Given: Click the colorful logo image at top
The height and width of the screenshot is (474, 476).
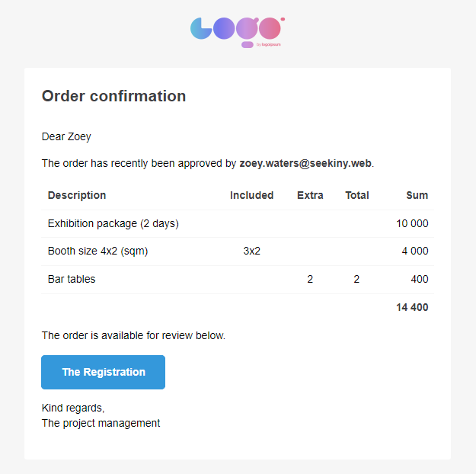Looking at the screenshot, I should (238, 33).
